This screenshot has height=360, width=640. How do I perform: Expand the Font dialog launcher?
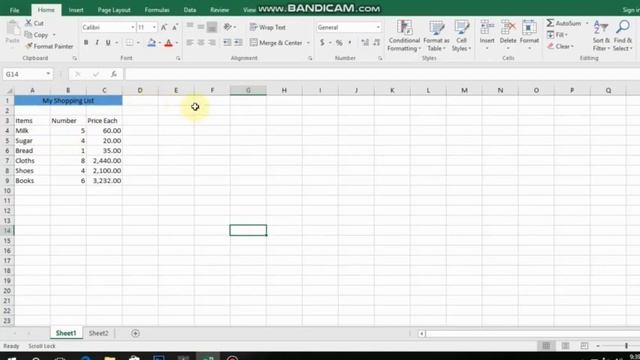click(178, 58)
